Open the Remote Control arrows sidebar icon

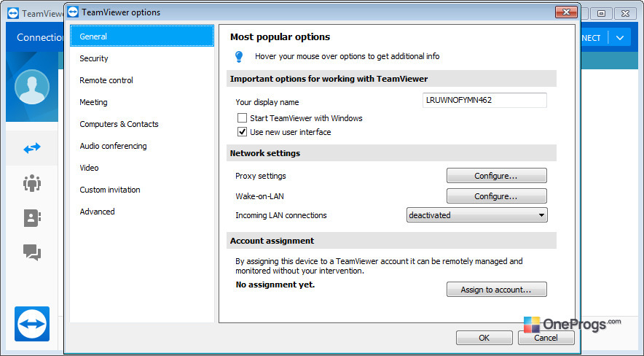coord(32,148)
